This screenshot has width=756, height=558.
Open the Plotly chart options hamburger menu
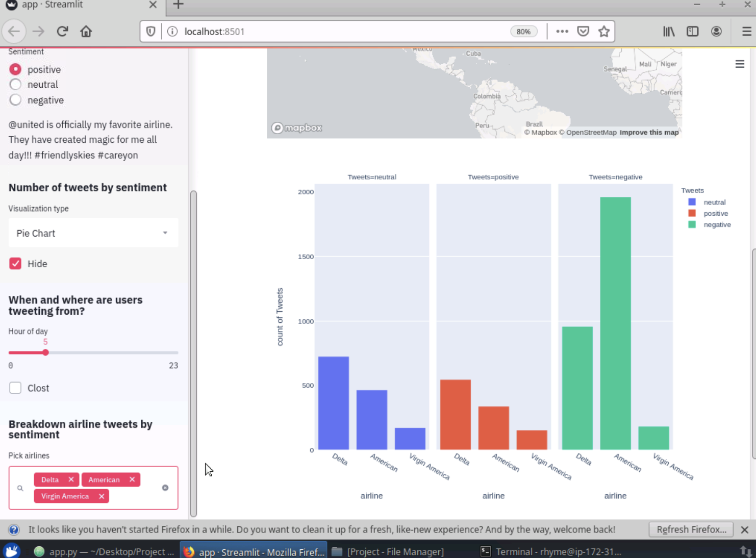pyautogui.click(x=740, y=64)
